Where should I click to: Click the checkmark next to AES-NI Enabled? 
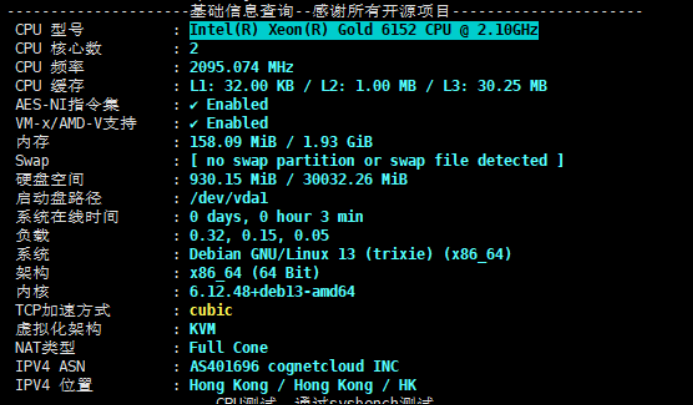click(194, 105)
